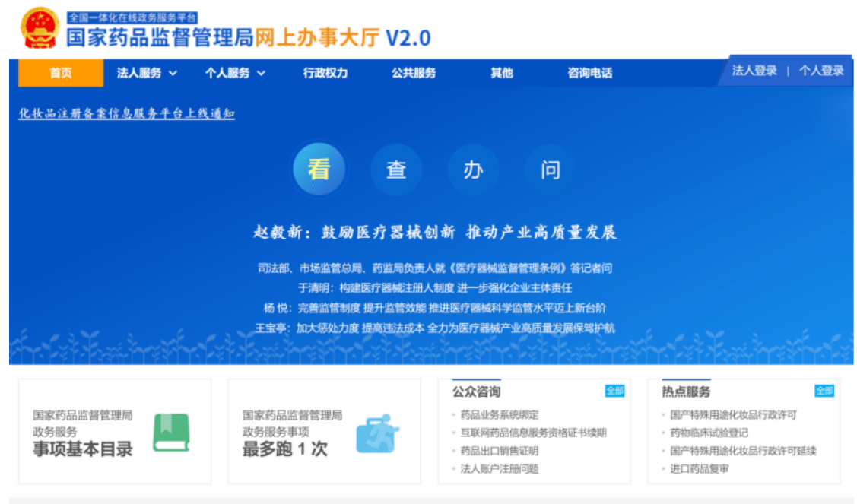Click the 全国一体化在线政务服务平台 banner label
This screenshot has height=504, width=857.
(x=132, y=17)
